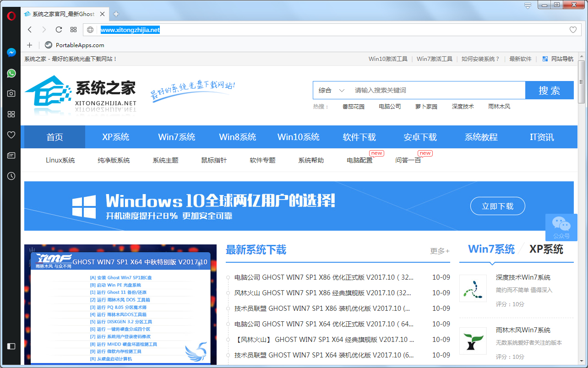Screen dimensions: 588x368
Task: Open the Opera menu logo
Action: point(11,16)
